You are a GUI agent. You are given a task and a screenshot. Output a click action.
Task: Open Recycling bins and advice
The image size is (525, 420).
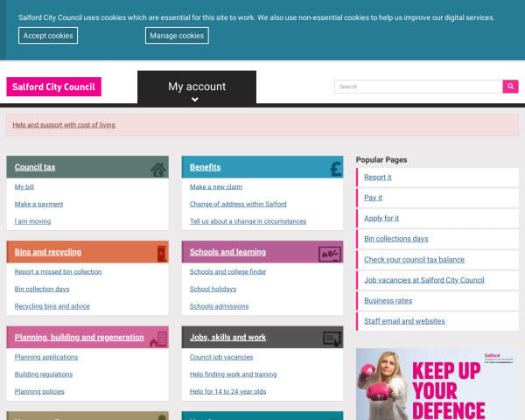click(x=52, y=306)
